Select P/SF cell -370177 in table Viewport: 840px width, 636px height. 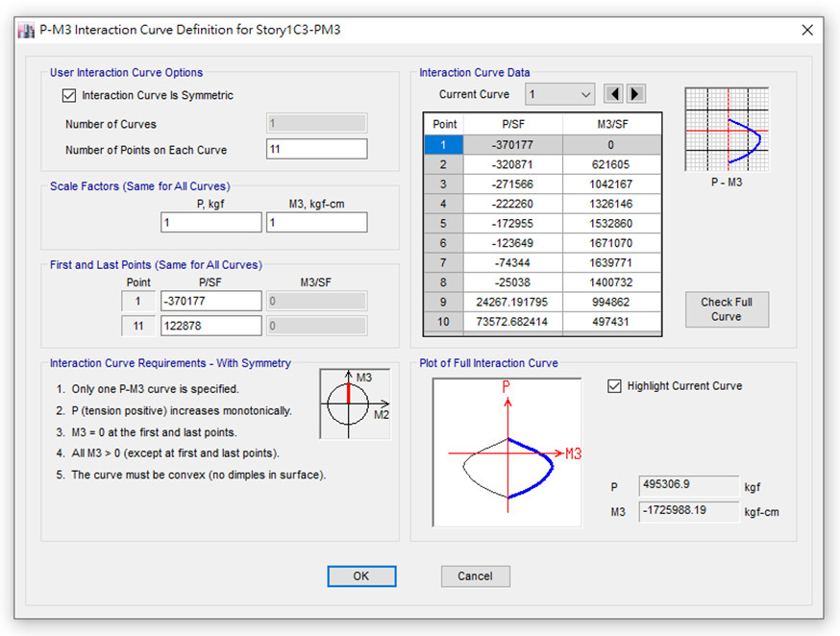pos(512,144)
